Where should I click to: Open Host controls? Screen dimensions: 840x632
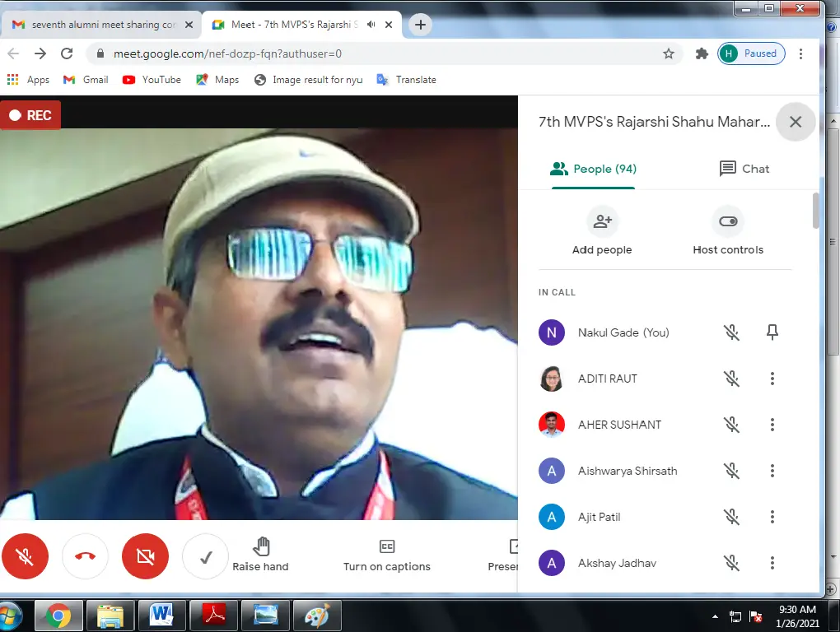pyautogui.click(x=728, y=231)
